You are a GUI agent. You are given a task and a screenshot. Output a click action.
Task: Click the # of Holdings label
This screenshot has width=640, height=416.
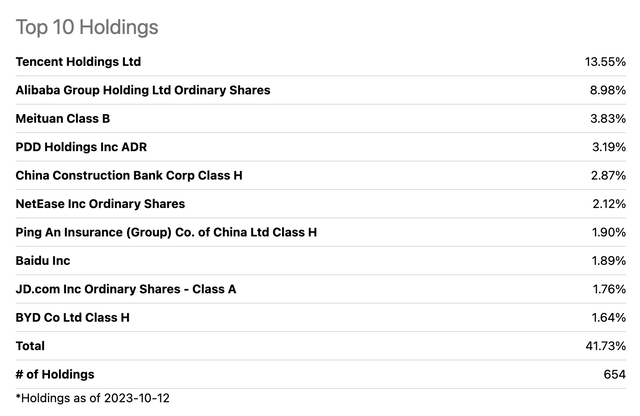pos(55,374)
